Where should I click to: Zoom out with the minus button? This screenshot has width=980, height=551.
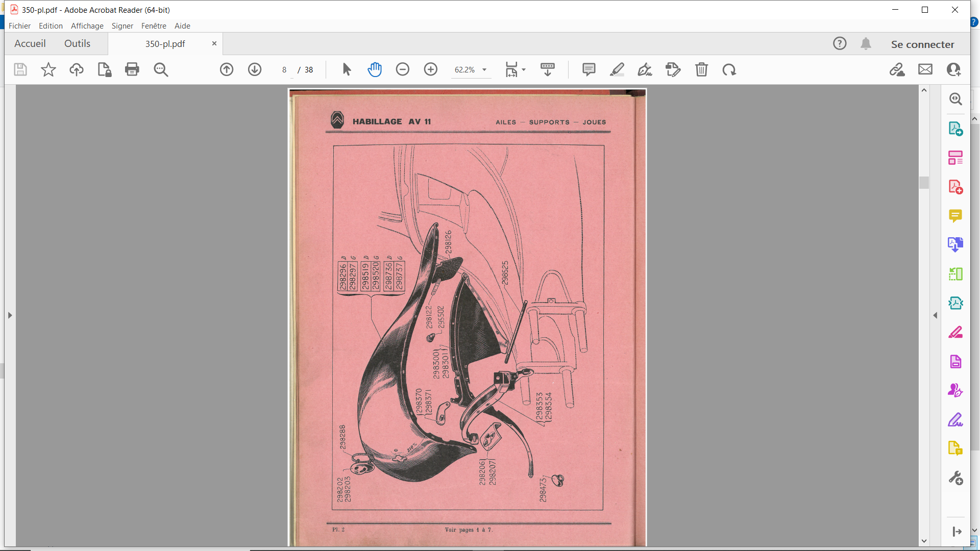point(403,69)
